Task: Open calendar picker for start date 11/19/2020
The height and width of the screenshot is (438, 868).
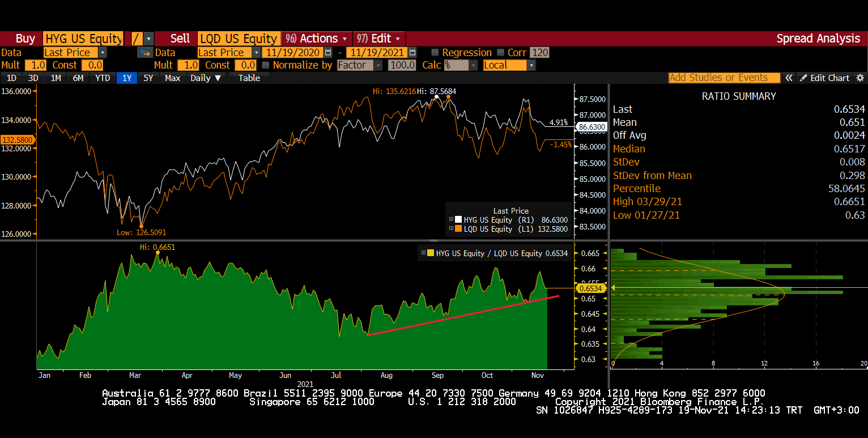Action: coord(328,53)
